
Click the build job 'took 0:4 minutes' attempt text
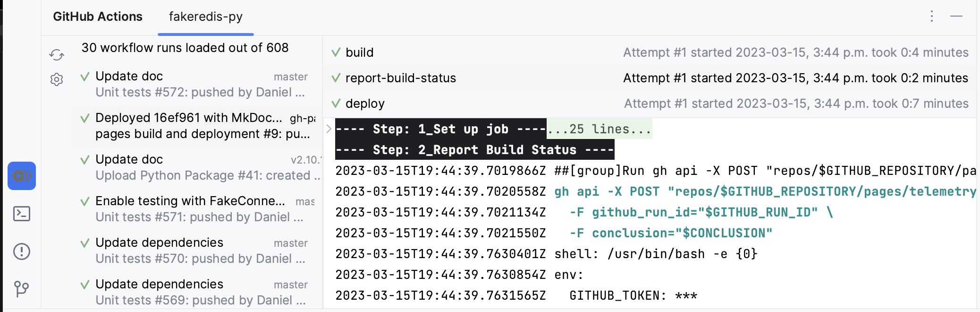796,52
